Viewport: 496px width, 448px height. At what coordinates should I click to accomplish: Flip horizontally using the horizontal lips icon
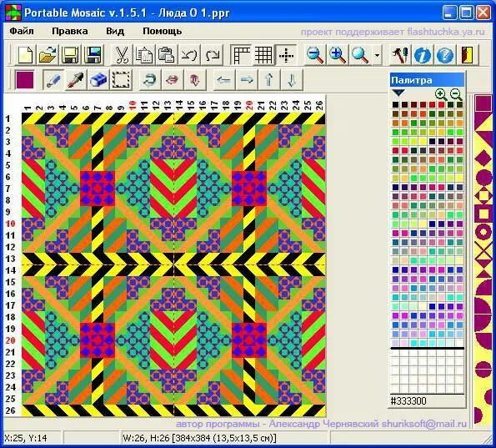173,80
